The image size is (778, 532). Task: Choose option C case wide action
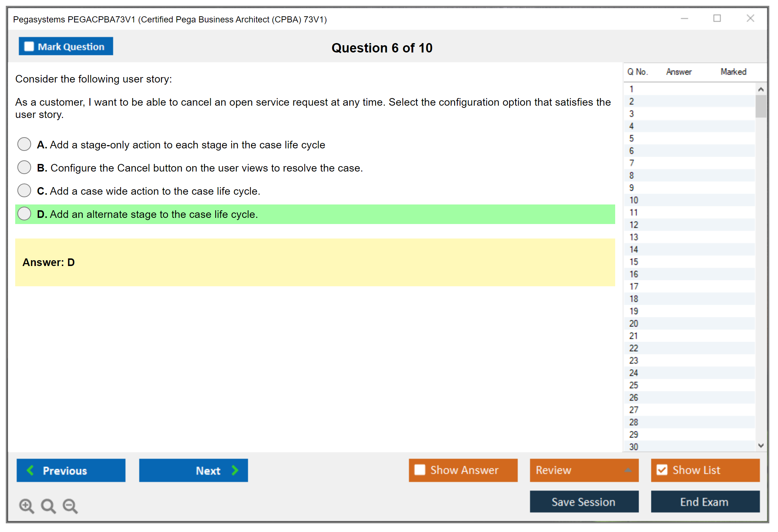(24, 190)
